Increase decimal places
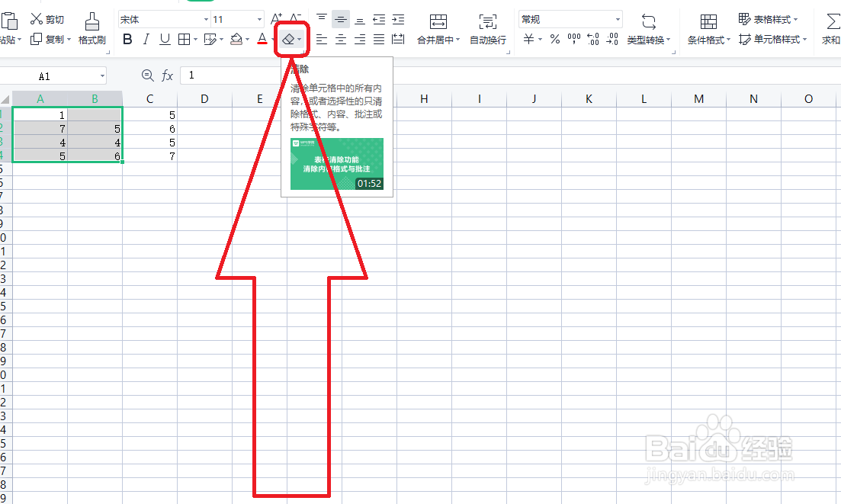This screenshot has height=504, width=841. (x=593, y=39)
